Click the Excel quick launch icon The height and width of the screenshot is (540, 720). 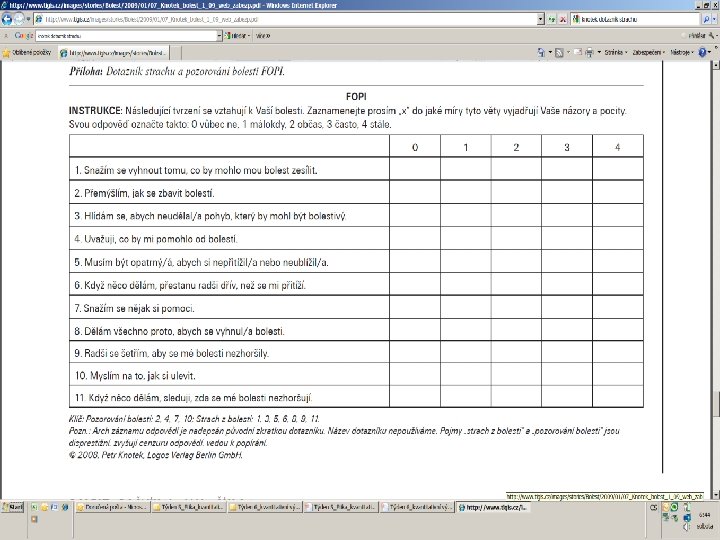(x=34, y=507)
